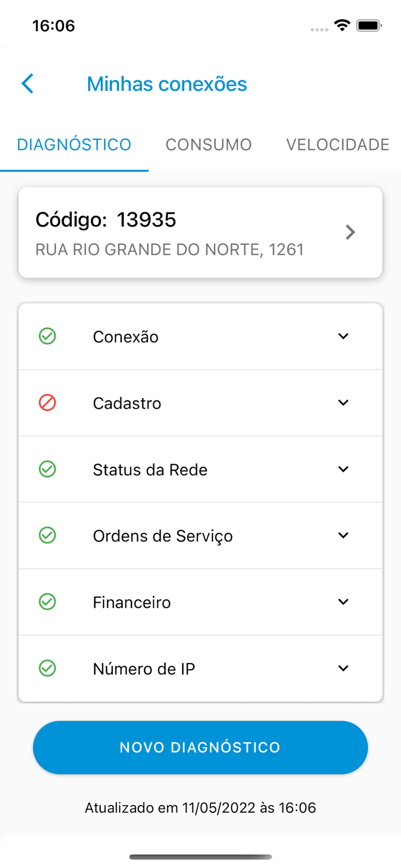Collapse the Número de IP section
The width and height of the screenshot is (401, 868).
pyautogui.click(x=343, y=668)
